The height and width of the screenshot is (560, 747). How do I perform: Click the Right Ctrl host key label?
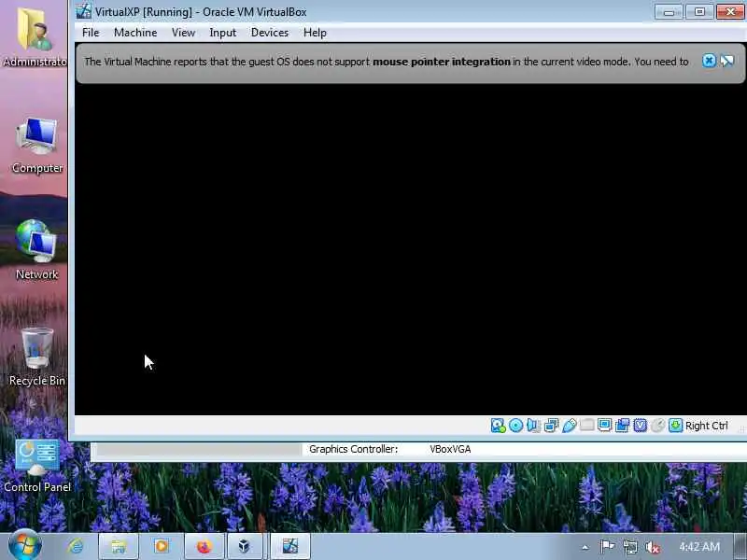(707, 426)
